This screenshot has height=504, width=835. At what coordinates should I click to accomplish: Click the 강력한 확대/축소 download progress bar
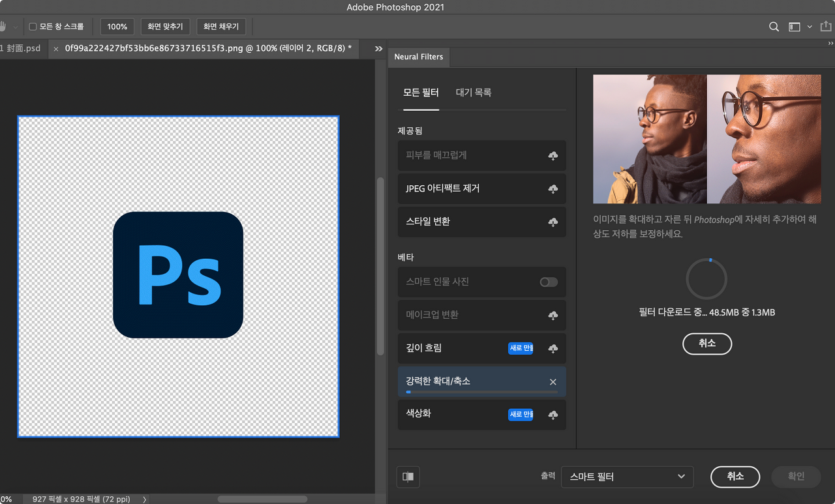pos(481,392)
